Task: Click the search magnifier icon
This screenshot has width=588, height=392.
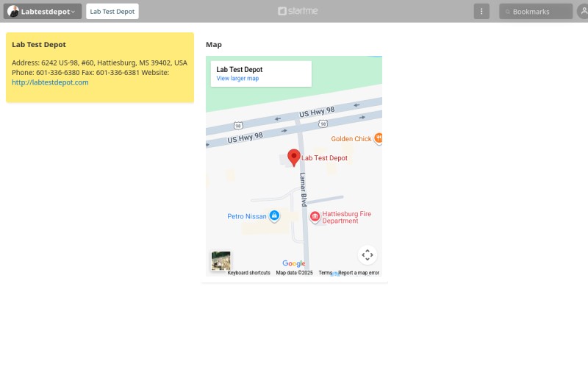Action: click(507, 12)
